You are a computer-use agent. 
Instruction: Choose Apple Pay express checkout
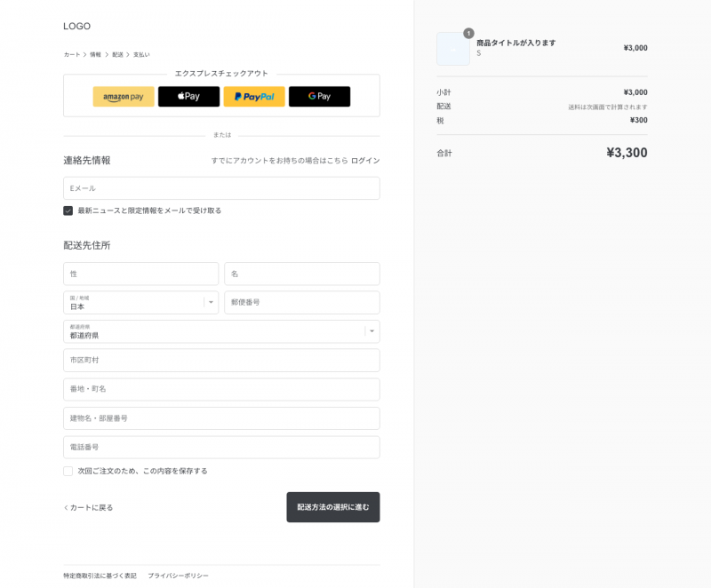pyautogui.click(x=188, y=97)
